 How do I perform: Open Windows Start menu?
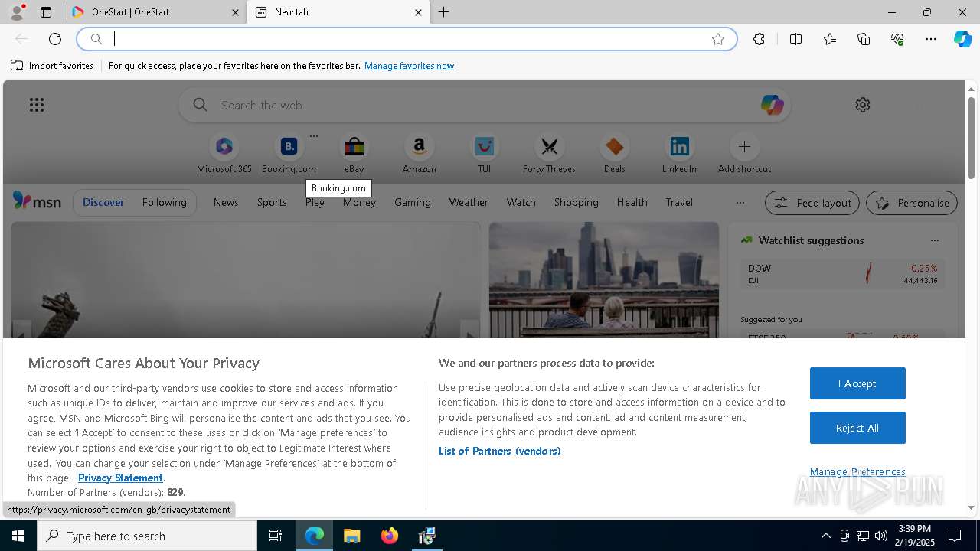[x=18, y=536]
